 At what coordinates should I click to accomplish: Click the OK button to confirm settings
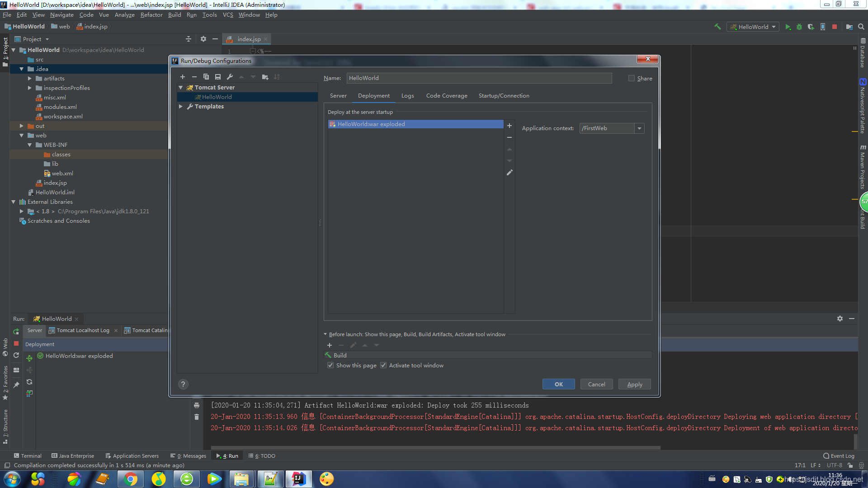click(x=559, y=384)
